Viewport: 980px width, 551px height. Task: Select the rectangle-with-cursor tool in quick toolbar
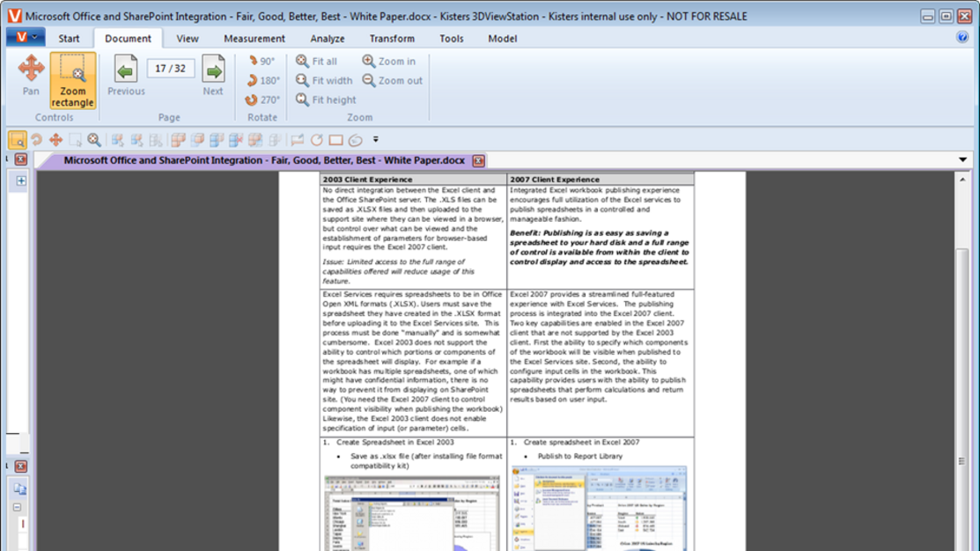[75, 140]
